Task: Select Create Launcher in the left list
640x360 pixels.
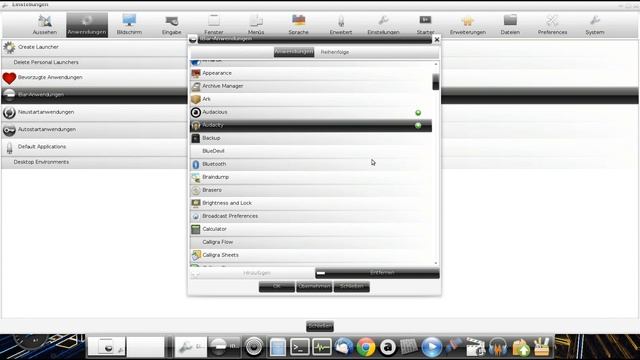Action: point(94,47)
